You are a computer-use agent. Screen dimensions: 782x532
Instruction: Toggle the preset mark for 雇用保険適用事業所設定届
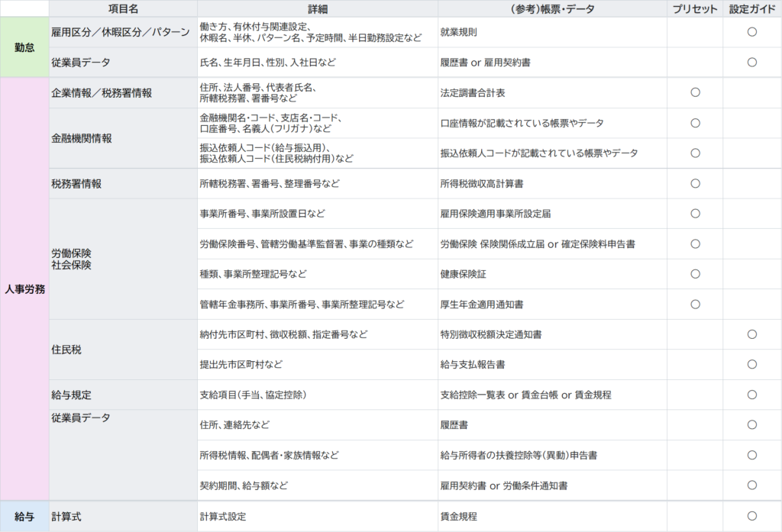(695, 214)
